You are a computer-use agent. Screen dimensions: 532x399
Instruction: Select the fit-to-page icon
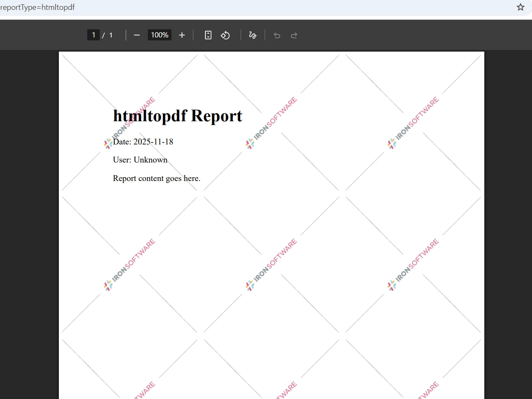point(208,35)
